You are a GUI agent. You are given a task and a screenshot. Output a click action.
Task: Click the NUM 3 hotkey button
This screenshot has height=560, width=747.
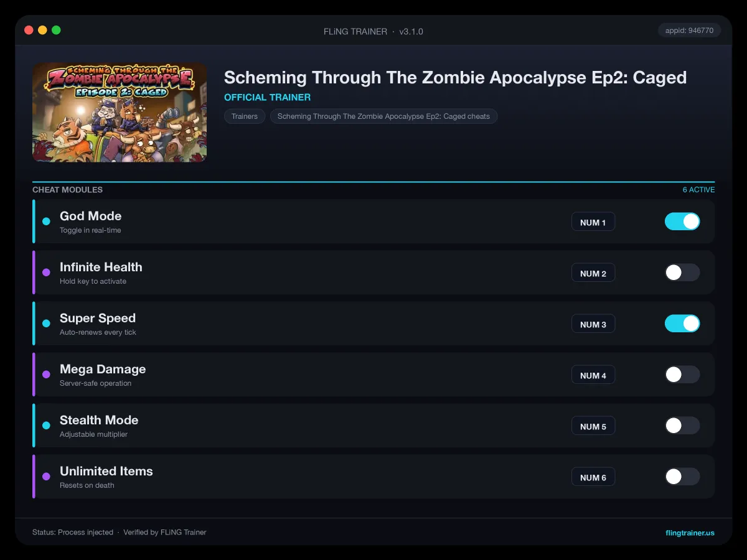point(593,324)
